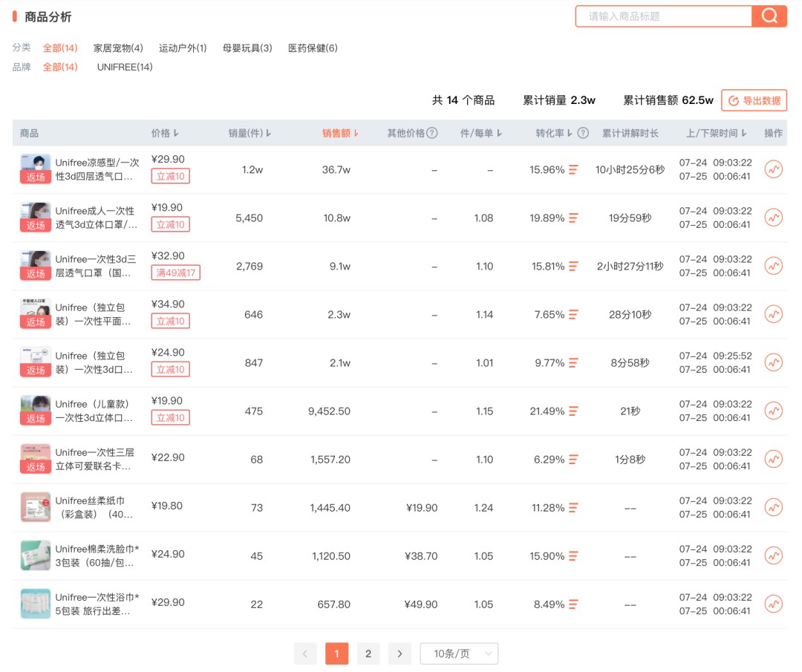
Task: Go to next page arrow
Action: point(400,653)
